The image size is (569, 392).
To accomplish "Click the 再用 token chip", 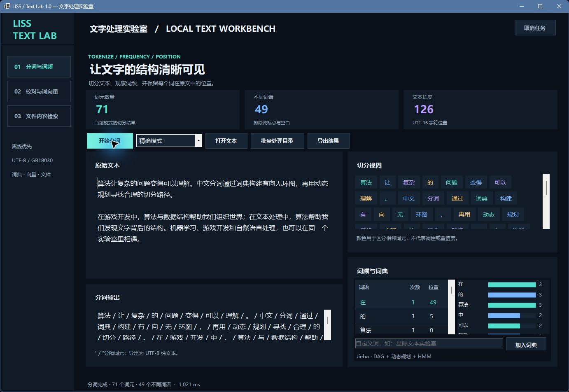I will coord(464,215).
